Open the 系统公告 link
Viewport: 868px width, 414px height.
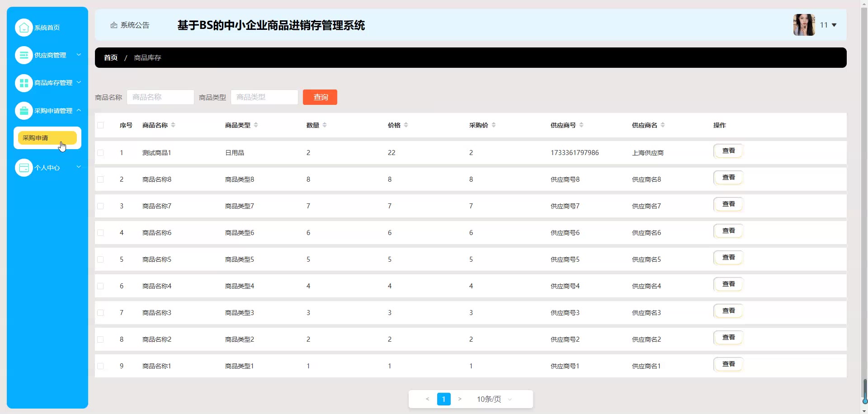pos(135,25)
